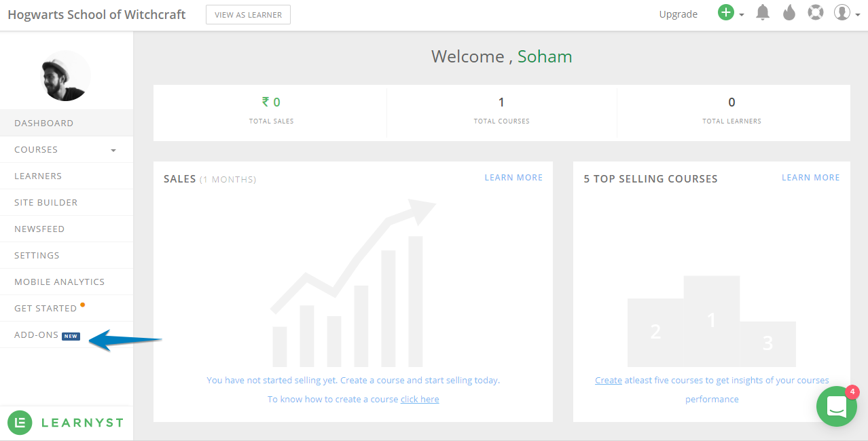Click the Total Courses count

501,102
